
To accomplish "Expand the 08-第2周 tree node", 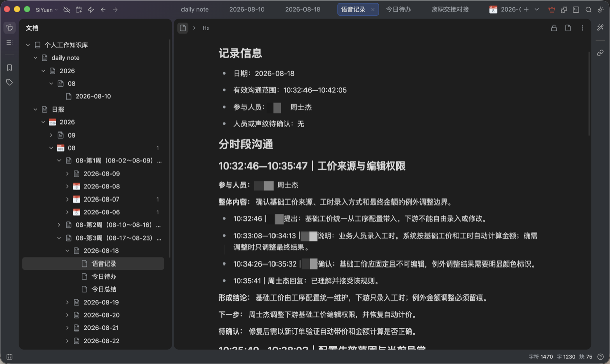I will (x=59, y=225).
